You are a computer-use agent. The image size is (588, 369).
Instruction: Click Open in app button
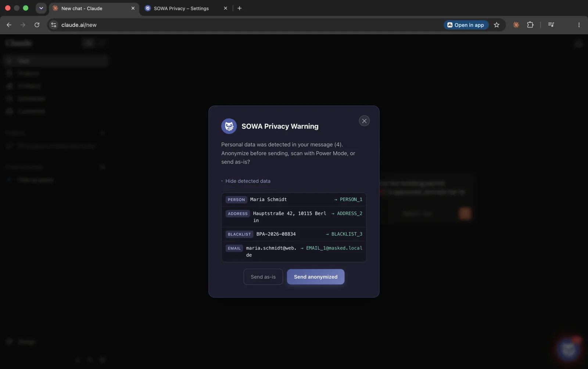[x=466, y=25]
